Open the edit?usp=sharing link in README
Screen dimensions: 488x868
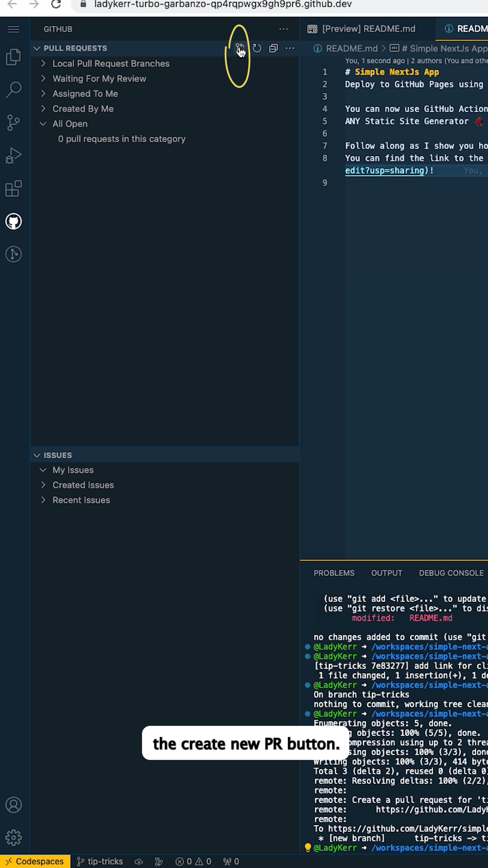(384, 170)
